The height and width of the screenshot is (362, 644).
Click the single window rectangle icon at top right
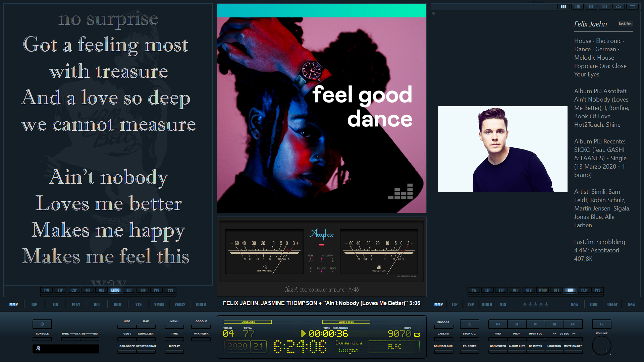tap(632, 7)
